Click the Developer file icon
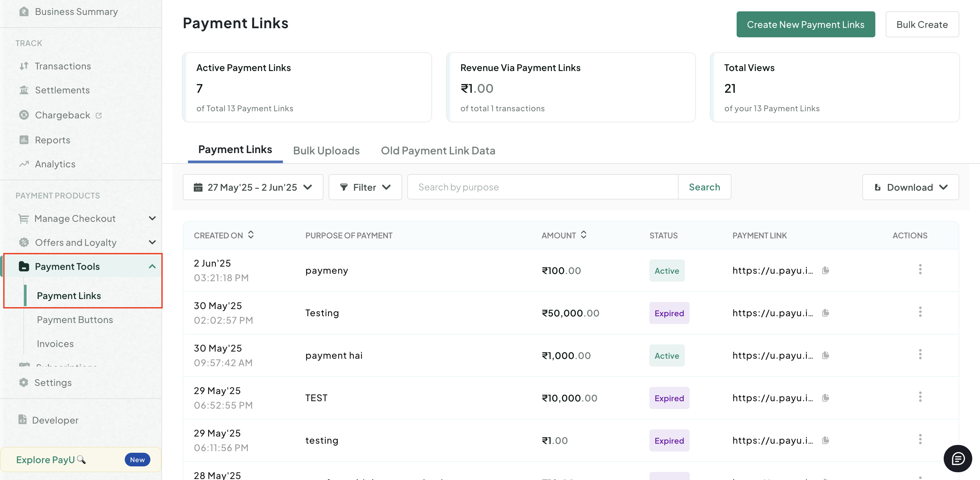 [x=22, y=419]
